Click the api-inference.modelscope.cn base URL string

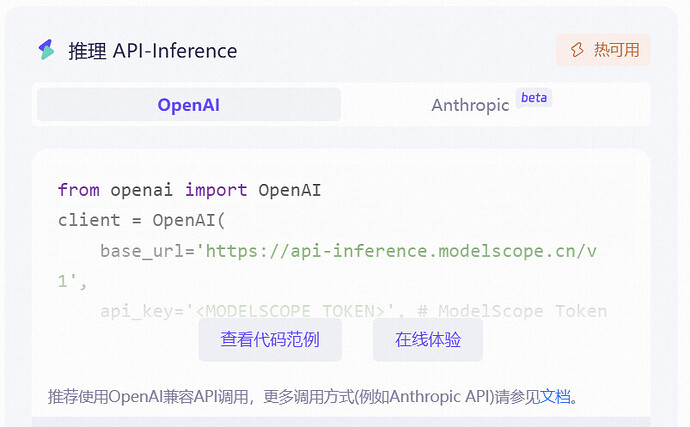click(x=401, y=250)
